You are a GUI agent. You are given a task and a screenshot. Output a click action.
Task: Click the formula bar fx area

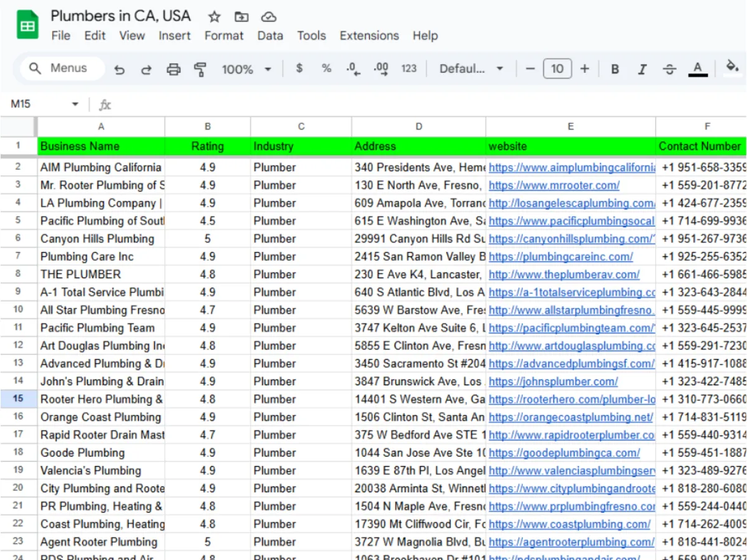coord(105,105)
